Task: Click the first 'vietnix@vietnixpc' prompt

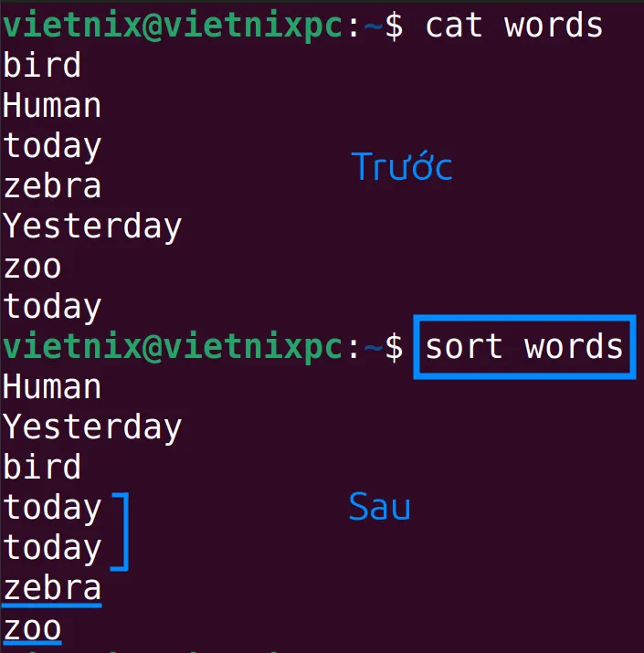Action: coord(173,26)
